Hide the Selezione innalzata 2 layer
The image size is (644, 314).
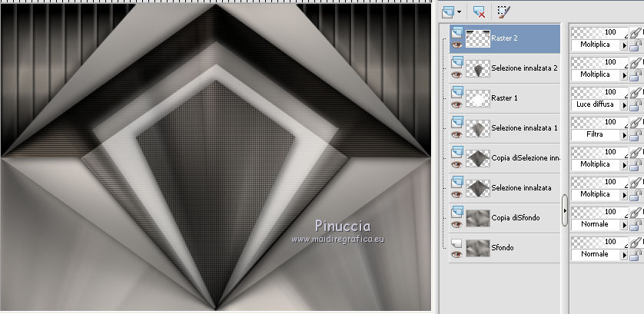pyautogui.click(x=456, y=75)
